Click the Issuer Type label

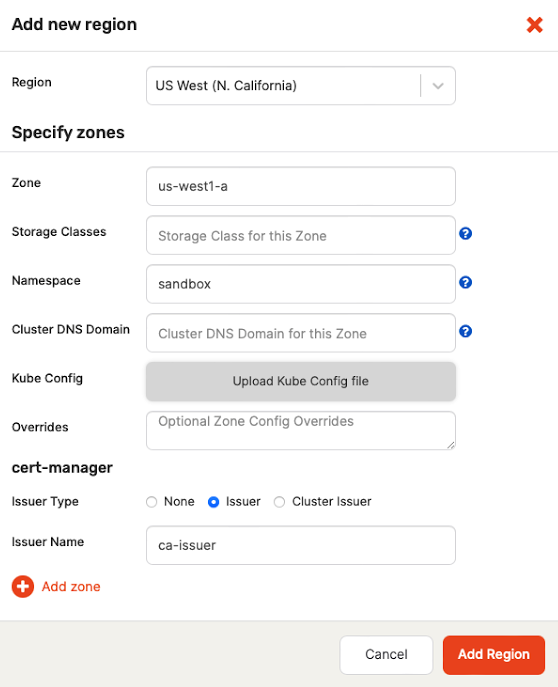click(x=45, y=501)
